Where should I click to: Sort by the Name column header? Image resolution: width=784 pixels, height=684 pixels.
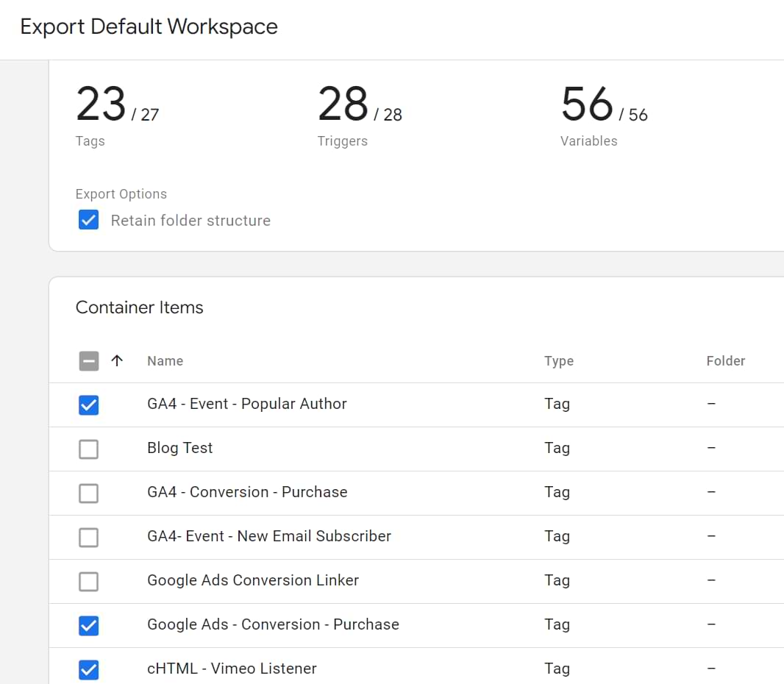(x=165, y=361)
